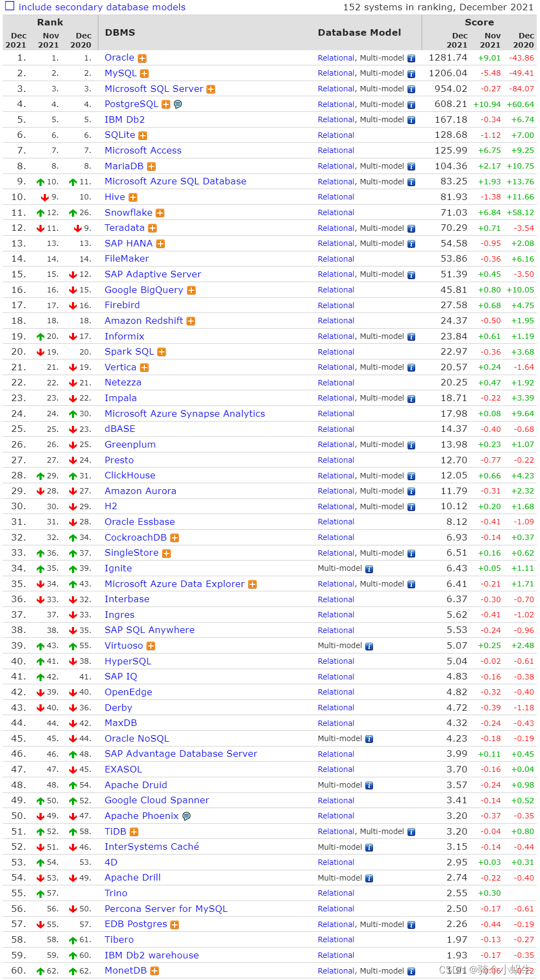Open the Informix link
540x980 pixels.
coord(124,336)
